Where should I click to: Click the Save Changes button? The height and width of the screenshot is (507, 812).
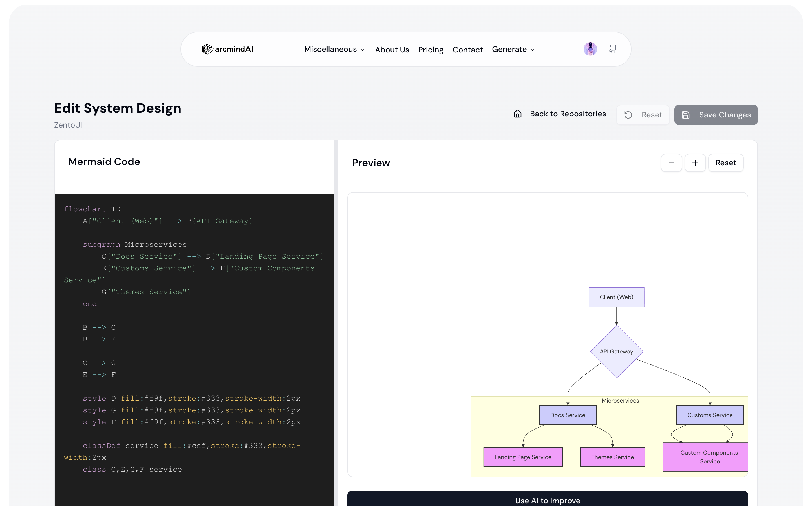click(716, 115)
